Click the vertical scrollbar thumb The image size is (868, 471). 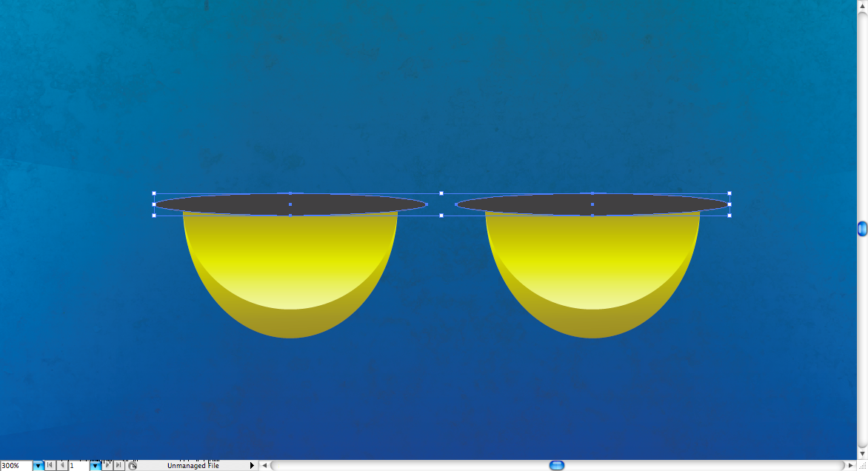[862, 229]
